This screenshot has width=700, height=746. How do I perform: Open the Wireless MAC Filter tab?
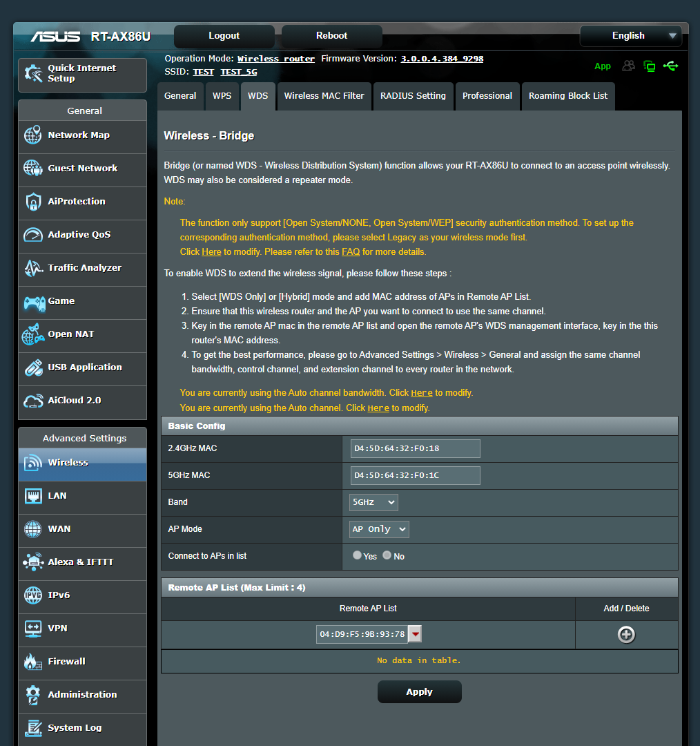pos(324,96)
